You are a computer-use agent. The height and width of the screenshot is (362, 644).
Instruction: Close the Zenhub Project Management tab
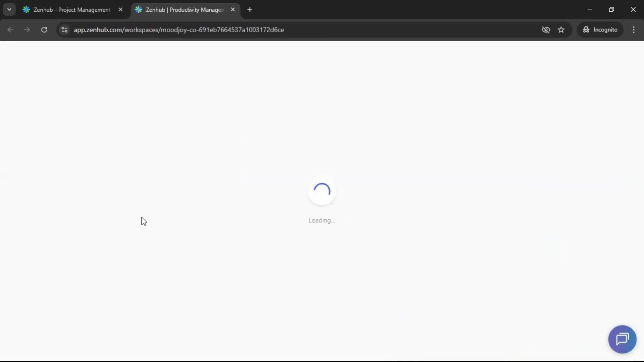(x=121, y=9)
